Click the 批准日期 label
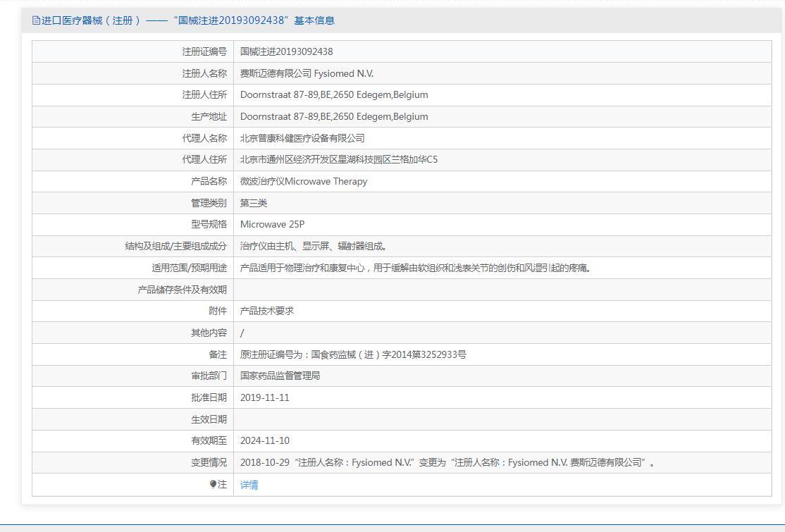The image size is (785, 532). click(x=209, y=397)
